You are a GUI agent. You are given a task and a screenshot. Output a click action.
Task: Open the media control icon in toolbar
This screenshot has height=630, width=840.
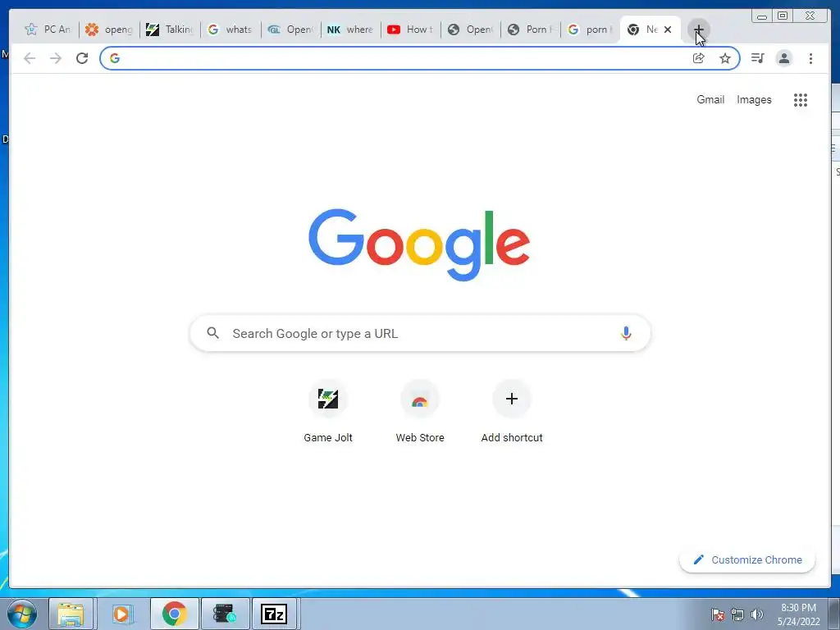point(757,58)
